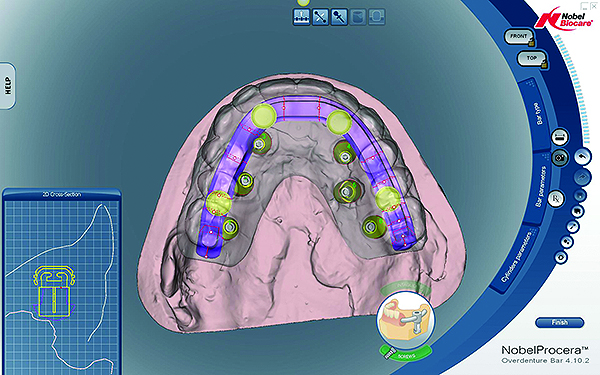Take a snapshot with the camera icon
The image size is (600, 375).
pos(561,157)
